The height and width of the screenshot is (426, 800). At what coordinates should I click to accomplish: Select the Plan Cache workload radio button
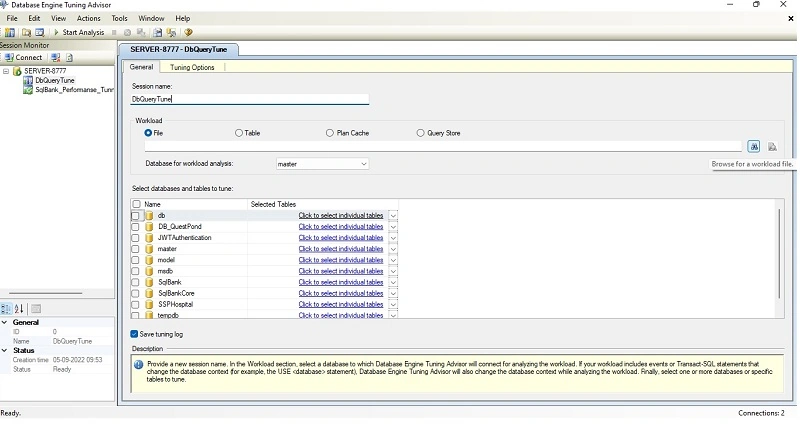(330, 133)
